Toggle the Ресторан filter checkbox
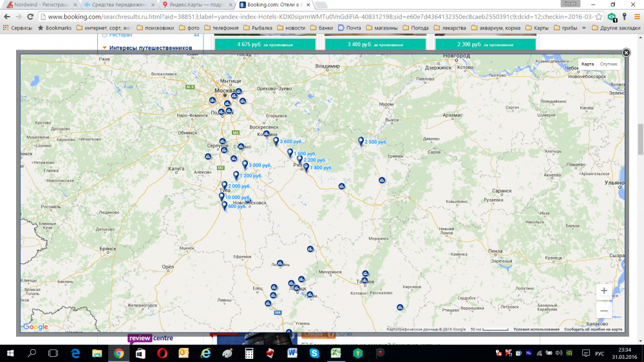 [104, 35]
